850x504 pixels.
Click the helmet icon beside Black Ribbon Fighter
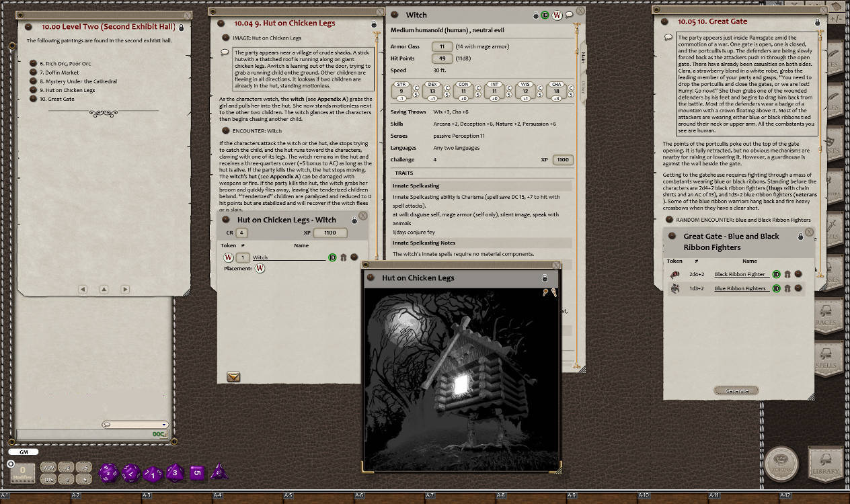coord(788,274)
